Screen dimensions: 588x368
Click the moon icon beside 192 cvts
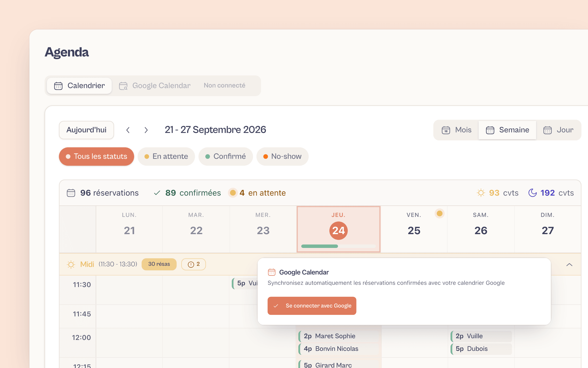click(x=533, y=193)
